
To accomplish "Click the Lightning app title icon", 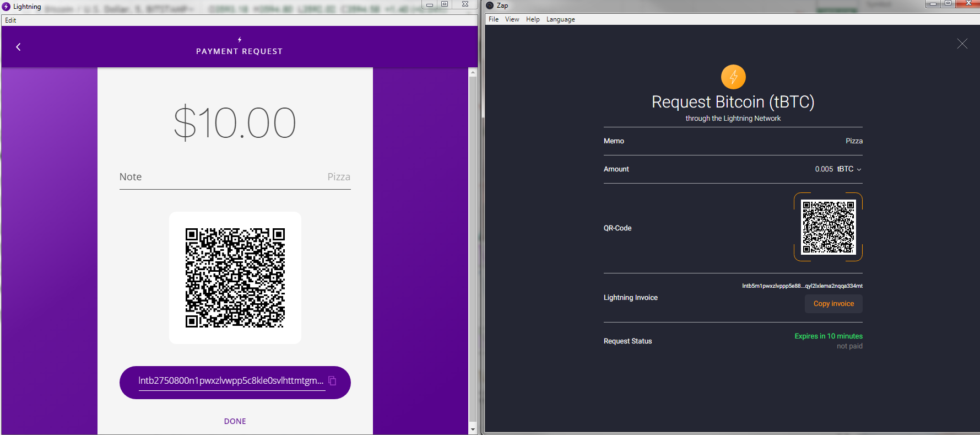I will pos(7,7).
